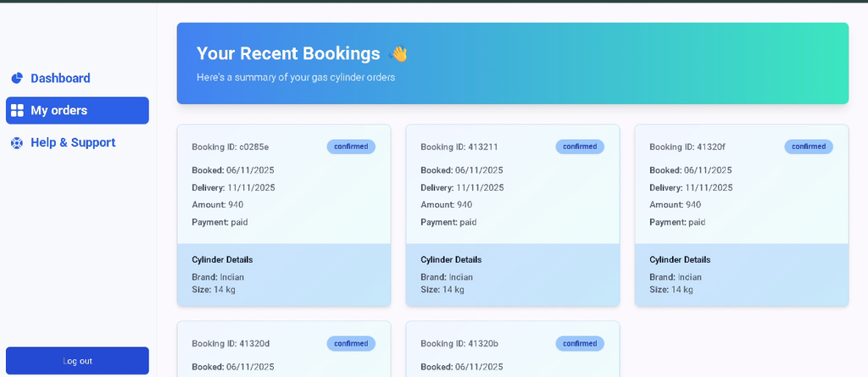The width and height of the screenshot is (868, 377).
Task: Click the Help & Support lifebuoy icon
Action: (17, 143)
